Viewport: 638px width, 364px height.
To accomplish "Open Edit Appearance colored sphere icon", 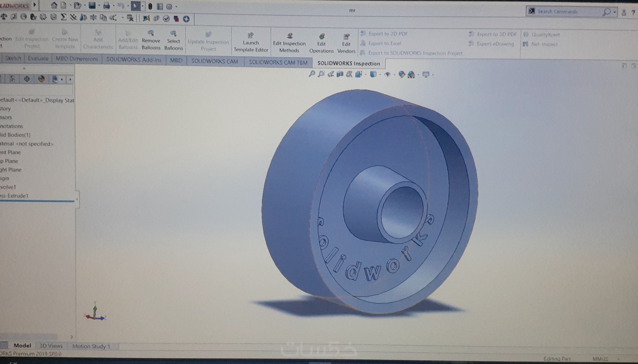I will coord(402,74).
